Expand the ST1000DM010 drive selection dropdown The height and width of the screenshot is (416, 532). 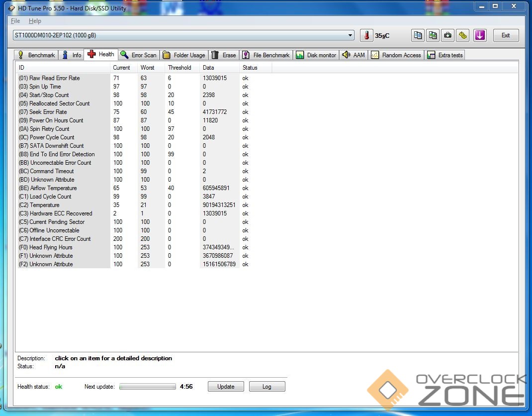click(x=351, y=35)
